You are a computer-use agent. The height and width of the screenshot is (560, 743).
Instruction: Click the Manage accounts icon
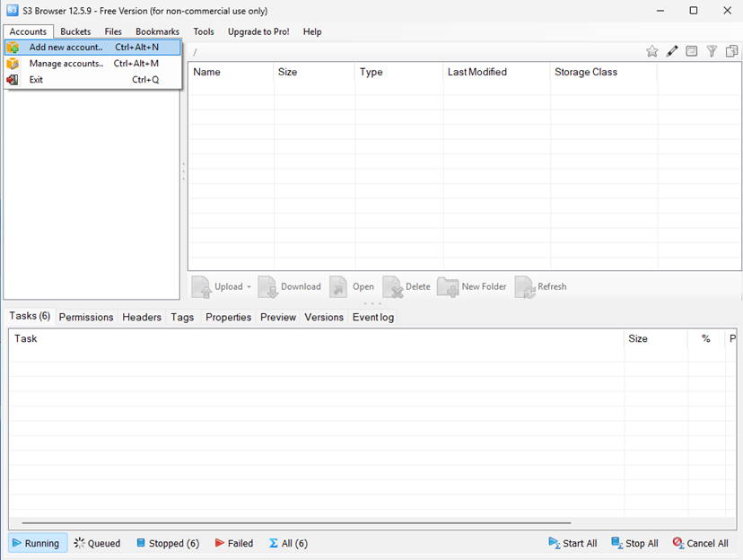pos(13,64)
